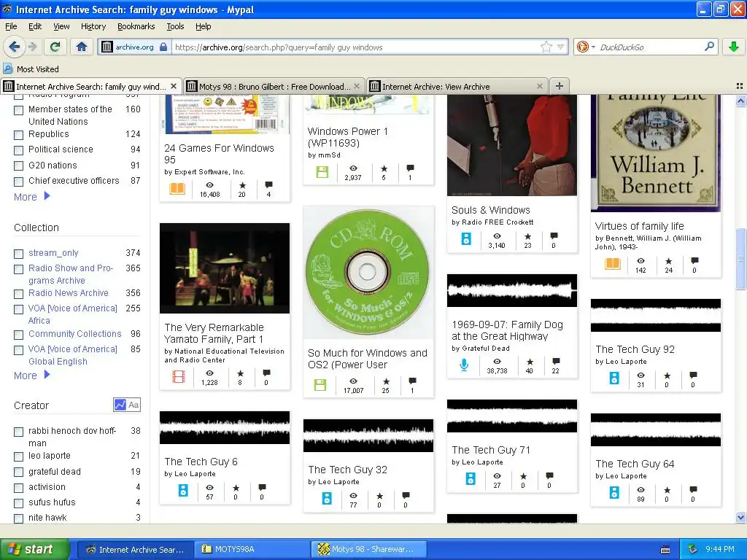The width and height of the screenshot is (747, 560).
Task: Check the stream_only collection filter
Action: (x=18, y=254)
